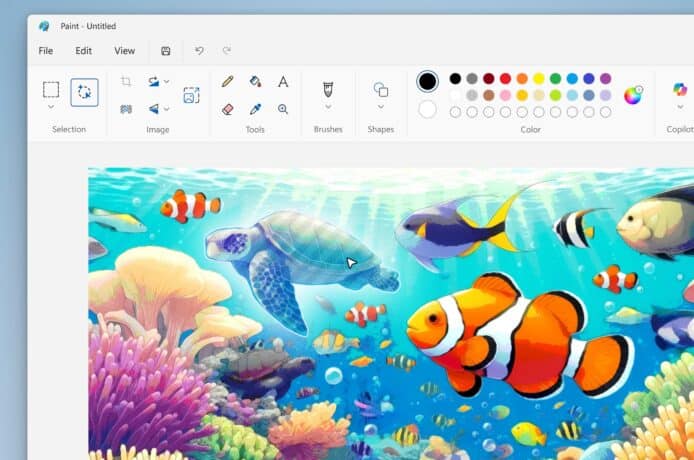This screenshot has height=460, width=694.
Task: Undo the last action
Action: [x=199, y=50]
